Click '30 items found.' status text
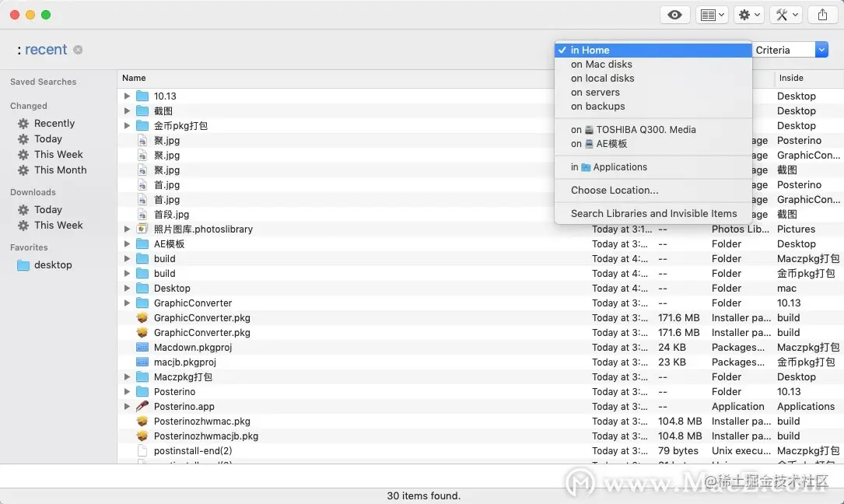Viewport: 844px width, 504px height. point(424,496)
